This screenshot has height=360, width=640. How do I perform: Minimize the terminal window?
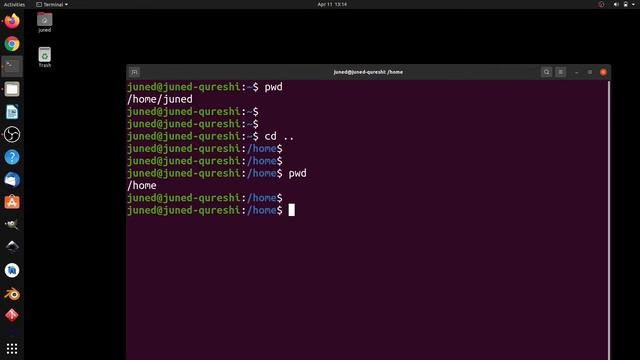point(576,72)
